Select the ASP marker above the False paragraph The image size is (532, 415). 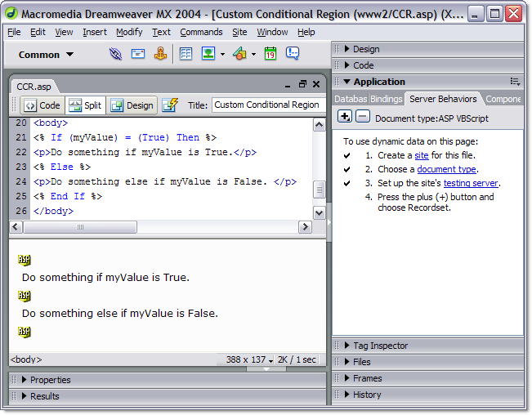[x=24, y=296]
